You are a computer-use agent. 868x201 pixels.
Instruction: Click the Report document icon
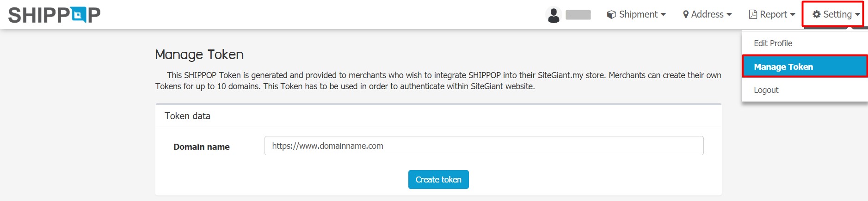(x=753, y=15)
